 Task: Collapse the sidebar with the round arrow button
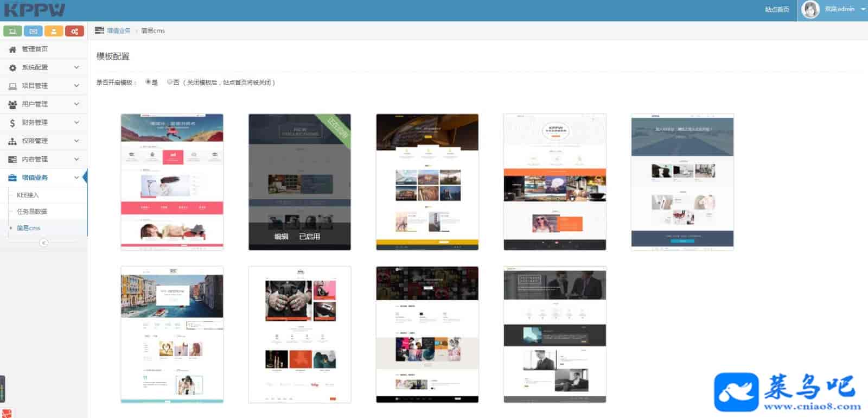pyautogui.click(x=44, y=243)
